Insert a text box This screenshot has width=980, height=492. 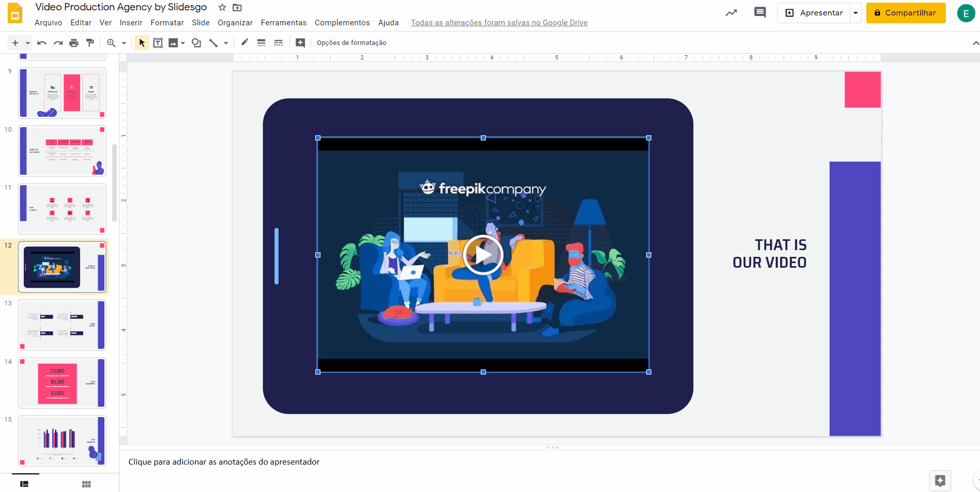[158, 43]
